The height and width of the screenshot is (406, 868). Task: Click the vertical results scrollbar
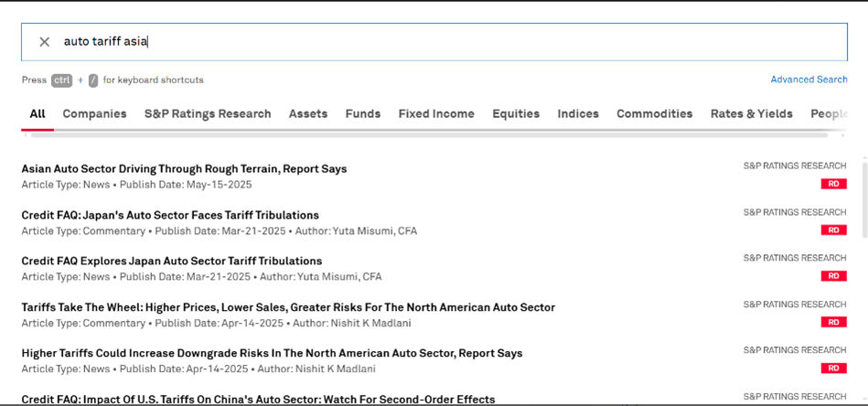pyautogui.click(x=864, y=198)
